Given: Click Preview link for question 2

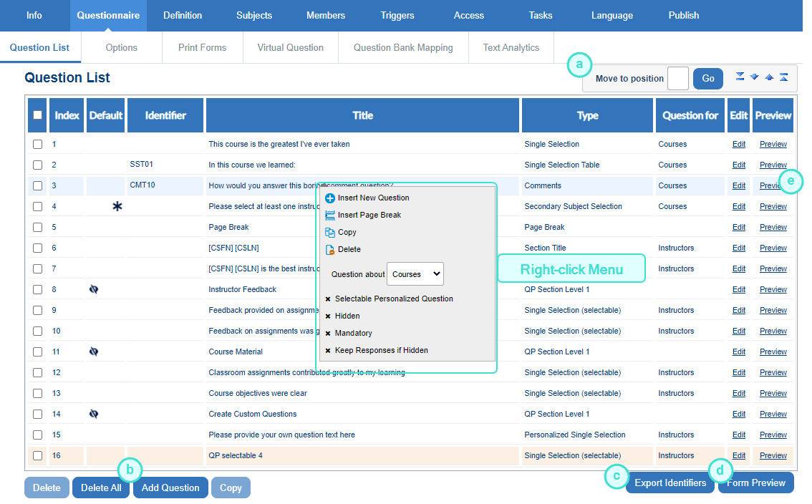Looking at the screenshot, I should pos(773,165).
